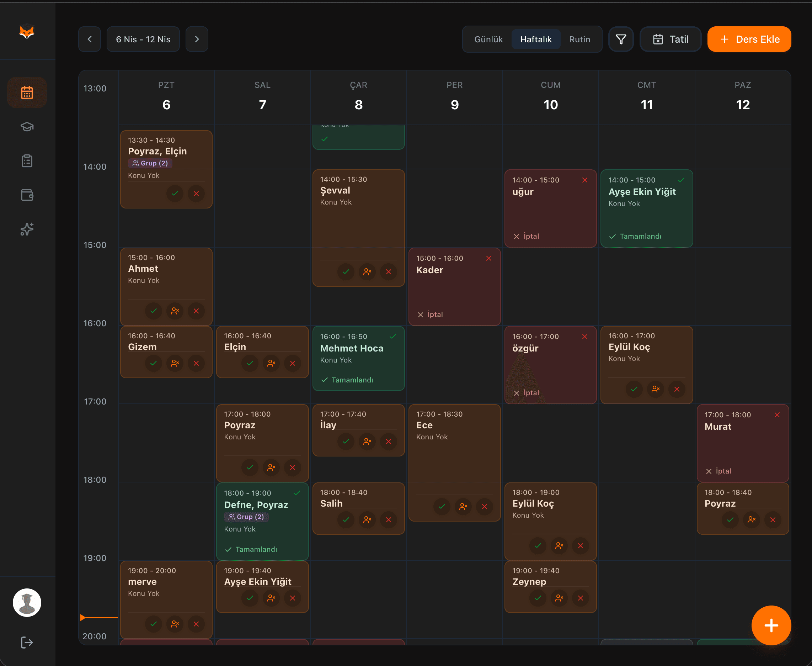Screen dimensions: 812x666
Task: Open the calendar icon in sidebar
Action: pyautogui.click(x=27, y=92)
